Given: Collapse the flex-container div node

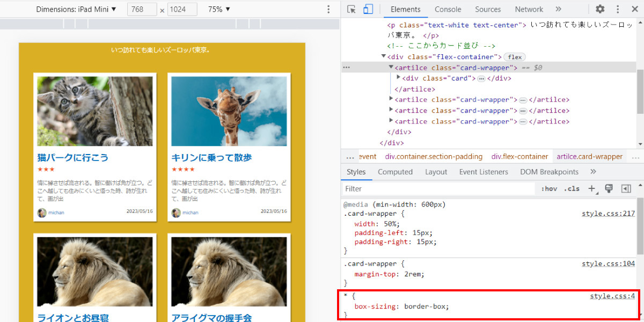Looking at the screenshot, I should pos(383,56).
